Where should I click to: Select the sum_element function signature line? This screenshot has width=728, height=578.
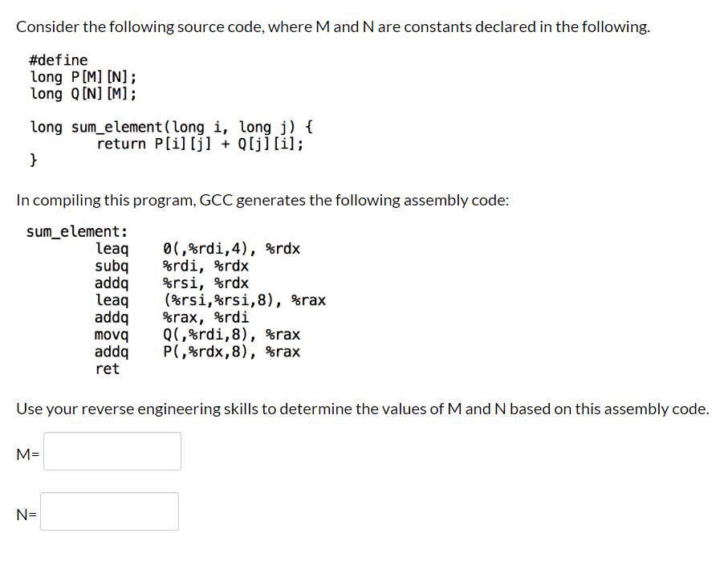[171, 127]
